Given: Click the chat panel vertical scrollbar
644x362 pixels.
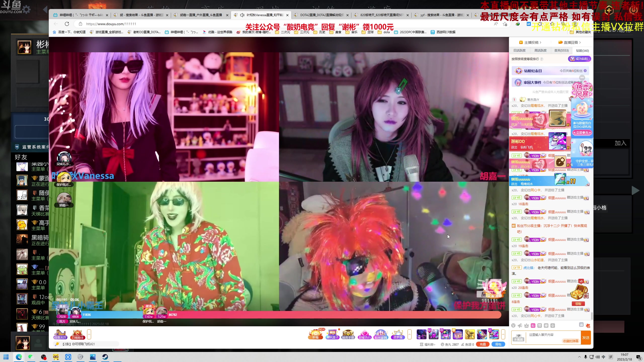Looking at the screenshot, I should click(x=592, y=316).
